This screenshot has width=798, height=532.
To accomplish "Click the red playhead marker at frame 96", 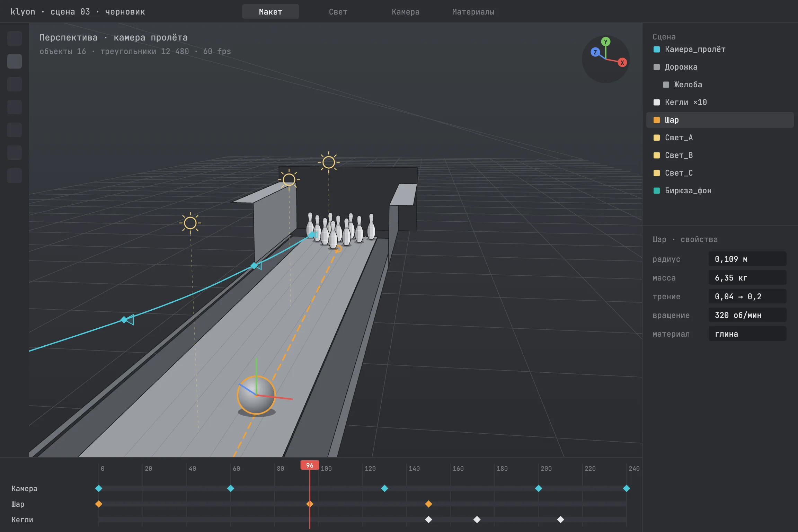I will click(x=310, y=465).
